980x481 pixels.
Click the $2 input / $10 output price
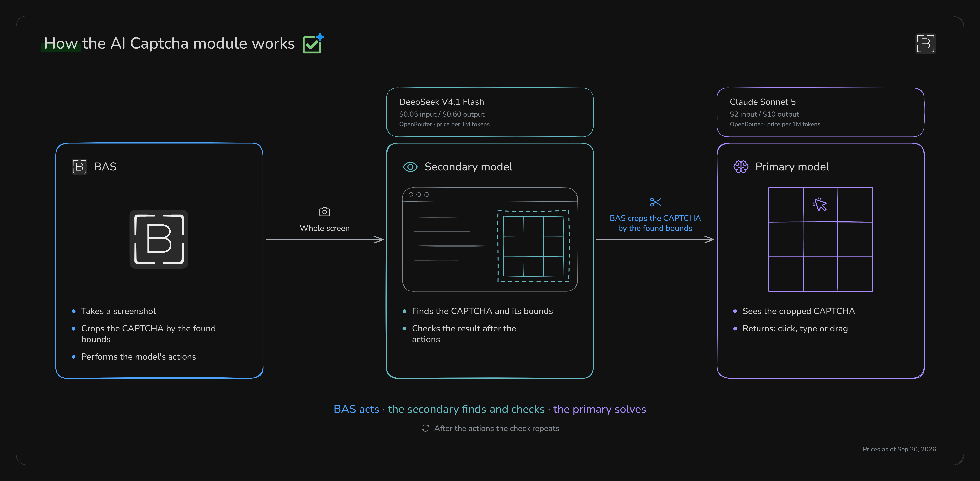764,114
